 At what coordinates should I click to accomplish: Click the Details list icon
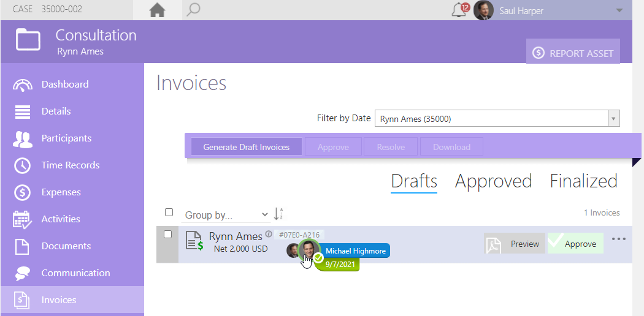[x=23, y=111]
